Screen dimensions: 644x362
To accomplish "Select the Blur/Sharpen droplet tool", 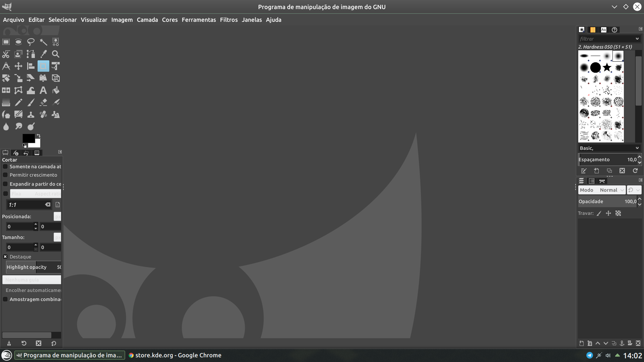I will [x=6, y=126].
